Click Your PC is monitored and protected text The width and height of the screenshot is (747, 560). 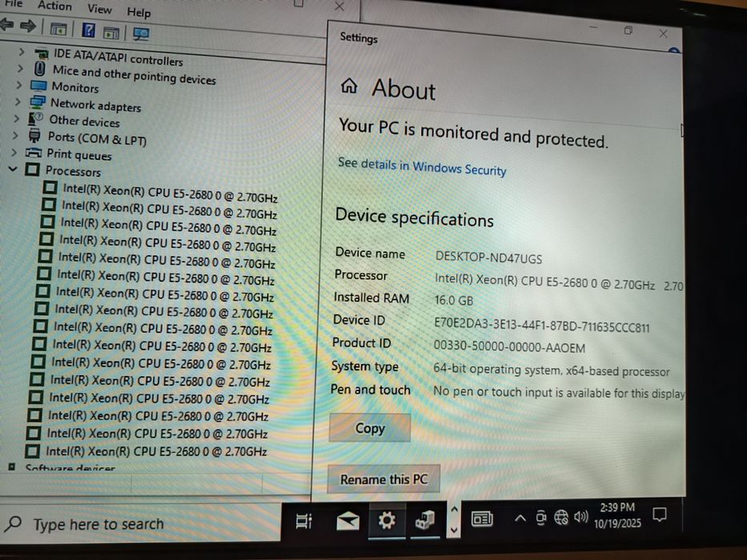pyautogui.click(x=472, y=134)
